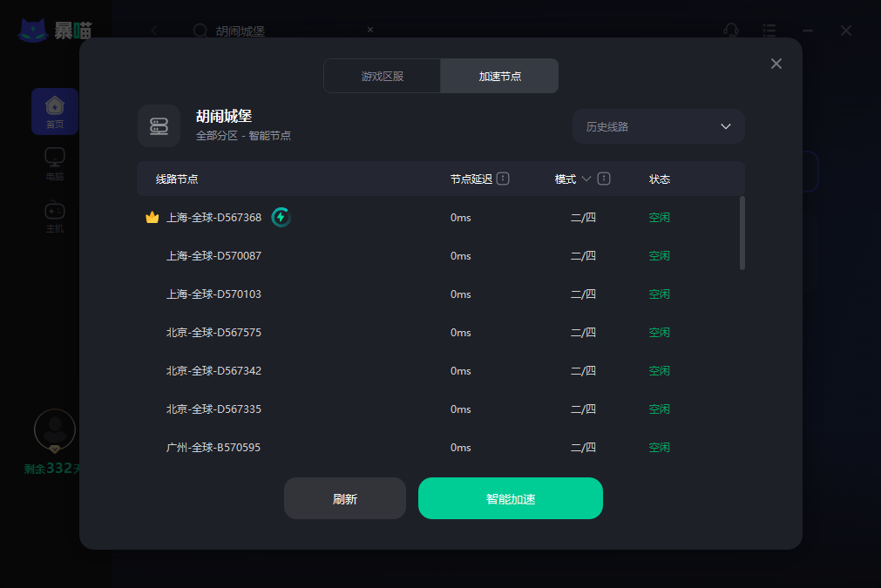Click the 刷新 button
This screenshot has width=881, height=588.
click(345, 498)
